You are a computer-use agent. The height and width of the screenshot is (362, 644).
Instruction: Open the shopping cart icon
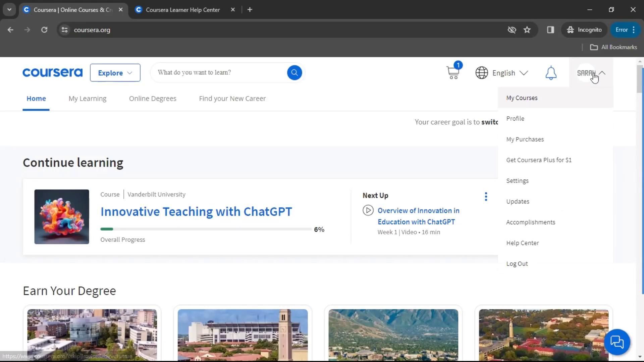point(453,72)
